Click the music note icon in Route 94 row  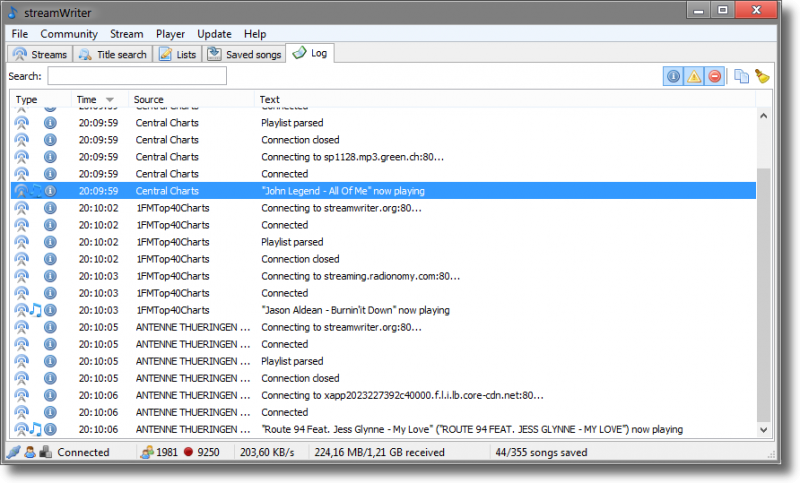tap(35, 429)
